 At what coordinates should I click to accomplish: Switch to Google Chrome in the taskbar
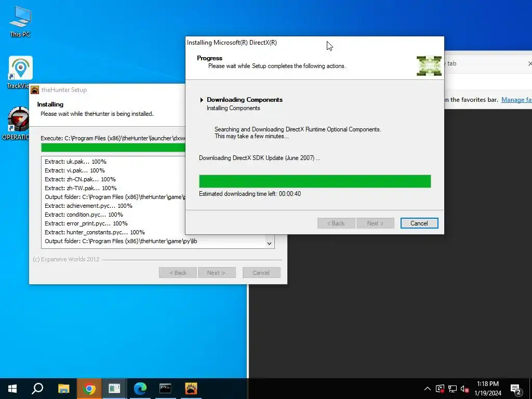coord(89,389)
